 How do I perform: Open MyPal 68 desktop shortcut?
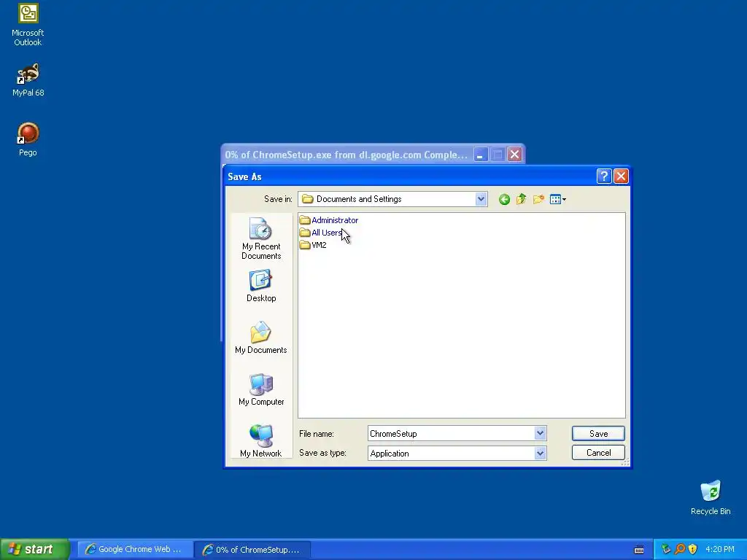28,80
